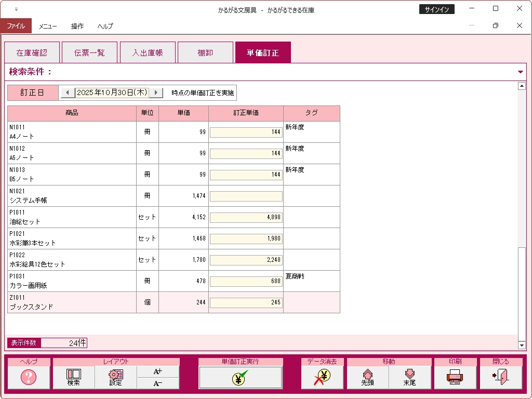
Task: Click the scrollbar down arrow
Action: tap(522, 345)
